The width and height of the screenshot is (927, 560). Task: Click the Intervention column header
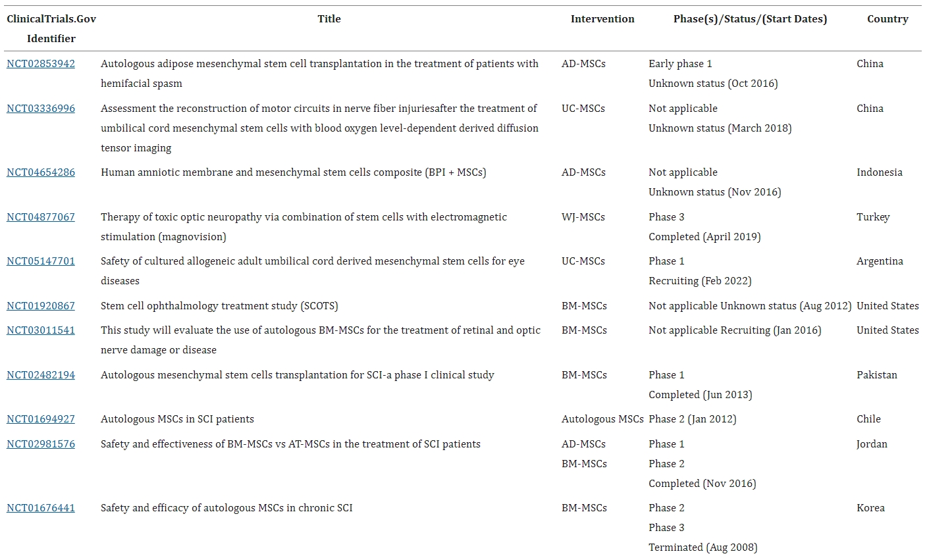[x=602, y=19]
